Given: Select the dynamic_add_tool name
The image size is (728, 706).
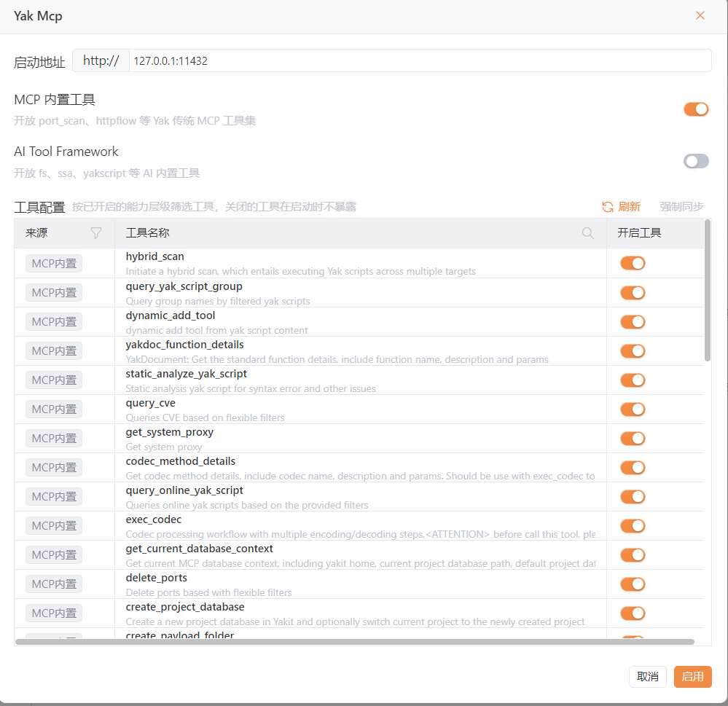Looking at the screenshot, I should coord(171,315).
